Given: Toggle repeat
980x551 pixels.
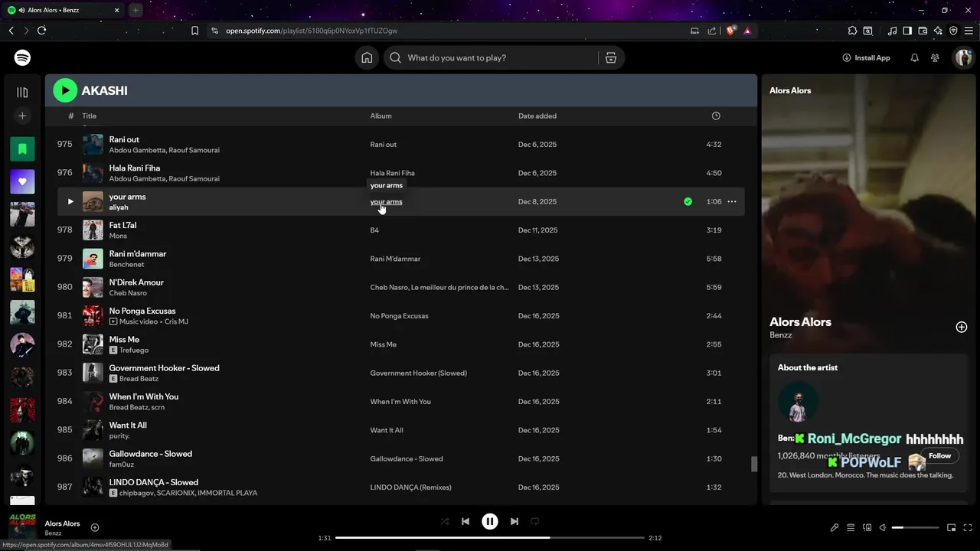Looking at the screenshot, I should pyautogui.click(x=535, y=521).
